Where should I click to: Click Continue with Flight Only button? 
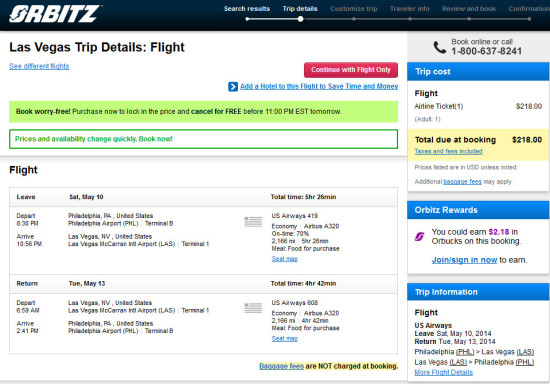click(351, 70)
